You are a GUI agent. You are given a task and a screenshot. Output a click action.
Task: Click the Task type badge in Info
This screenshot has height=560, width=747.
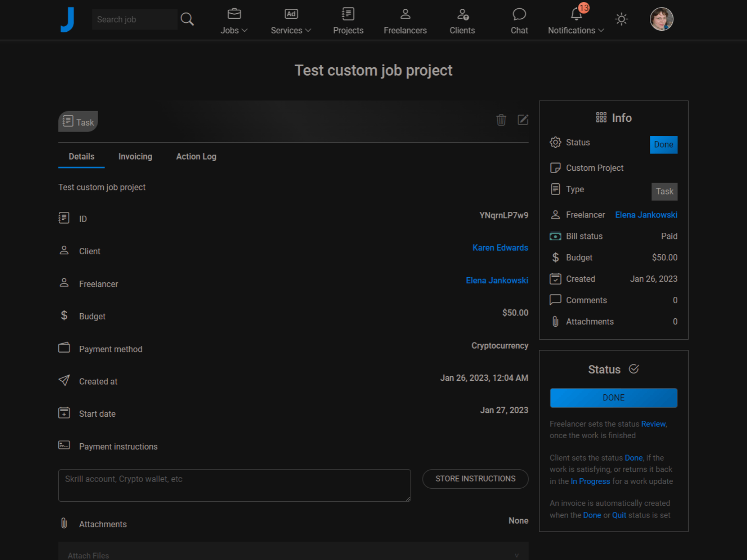click(x=664, y=191)
